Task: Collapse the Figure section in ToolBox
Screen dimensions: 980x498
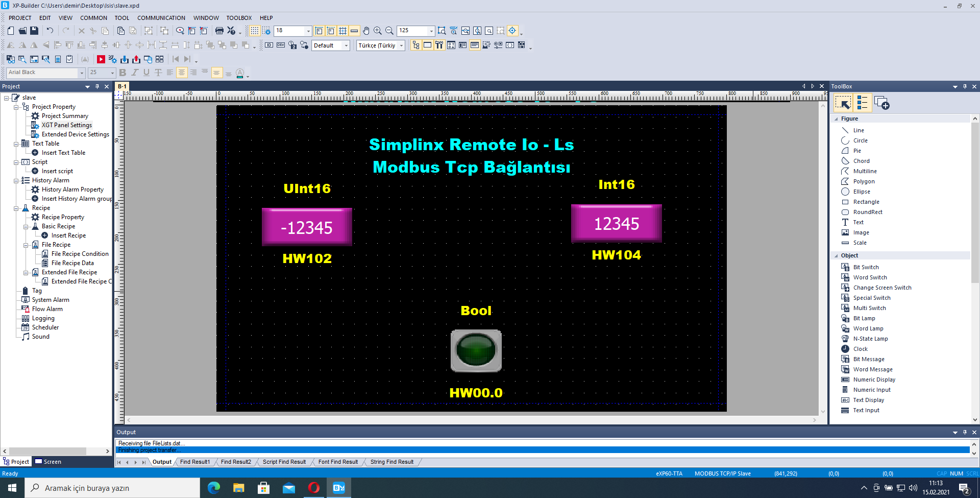Action: click(836, 118)
